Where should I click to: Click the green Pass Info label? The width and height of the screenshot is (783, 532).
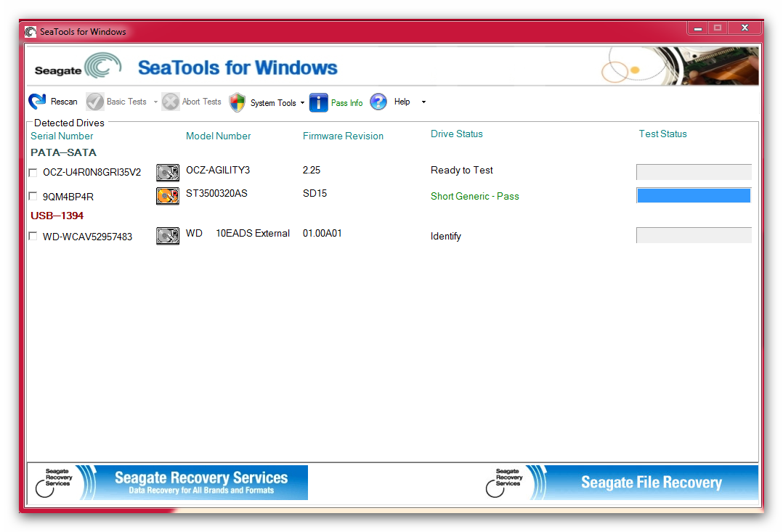tap(346, 103)
